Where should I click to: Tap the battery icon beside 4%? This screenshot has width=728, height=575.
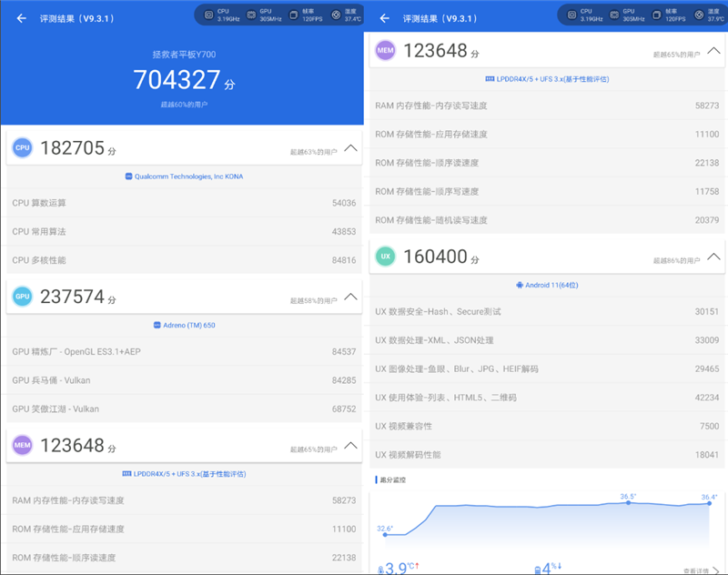tap(538, 570)
